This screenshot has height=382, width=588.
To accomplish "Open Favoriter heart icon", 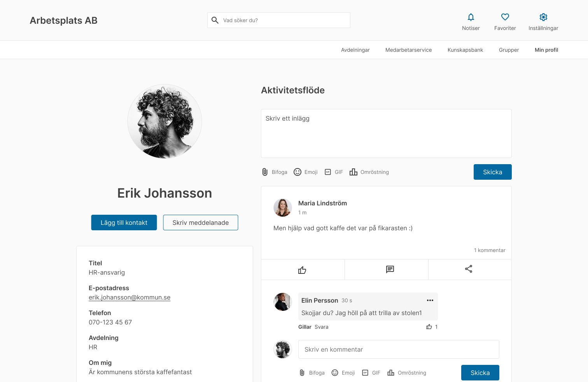I will (x=505, y=18).
